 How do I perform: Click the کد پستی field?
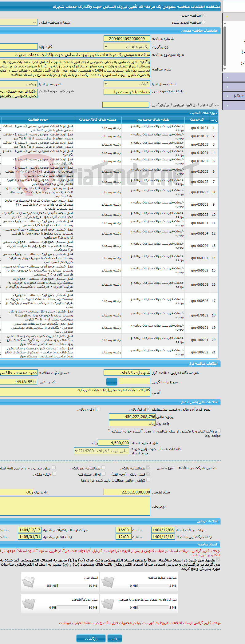(18, 382)
